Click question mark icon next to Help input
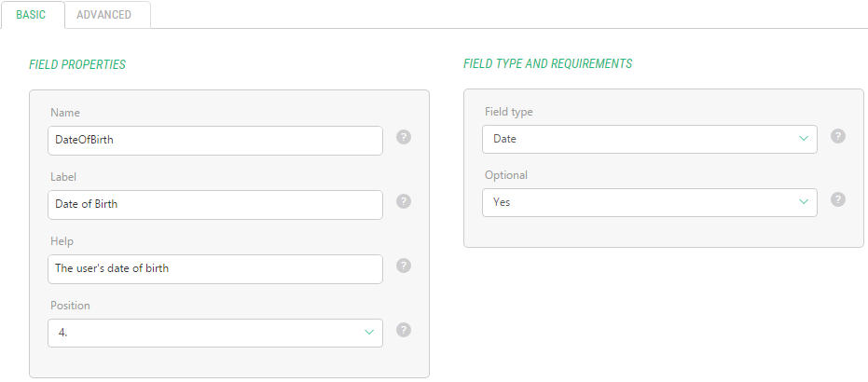Viewport: 868px width, 382px height. click(x=404, y=265)
